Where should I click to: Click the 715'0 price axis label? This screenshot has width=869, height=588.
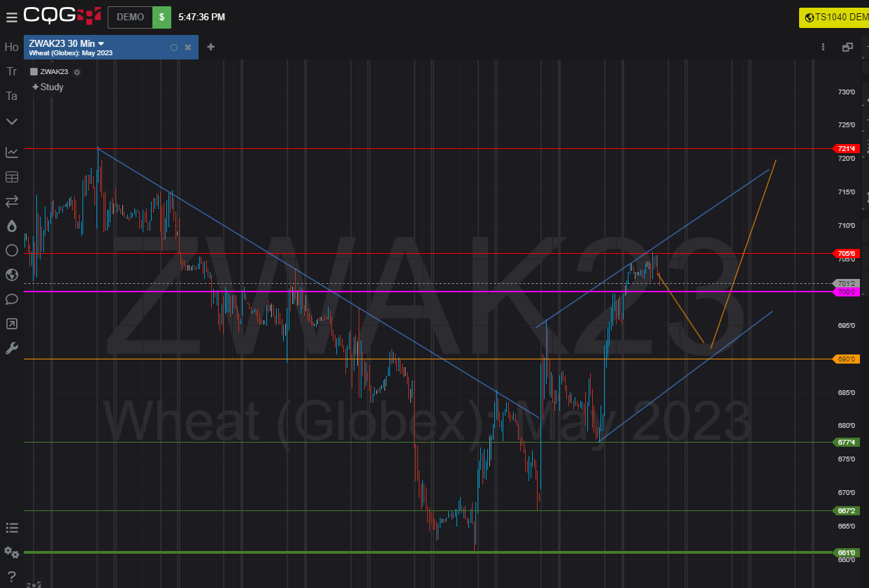pos(847,192)
